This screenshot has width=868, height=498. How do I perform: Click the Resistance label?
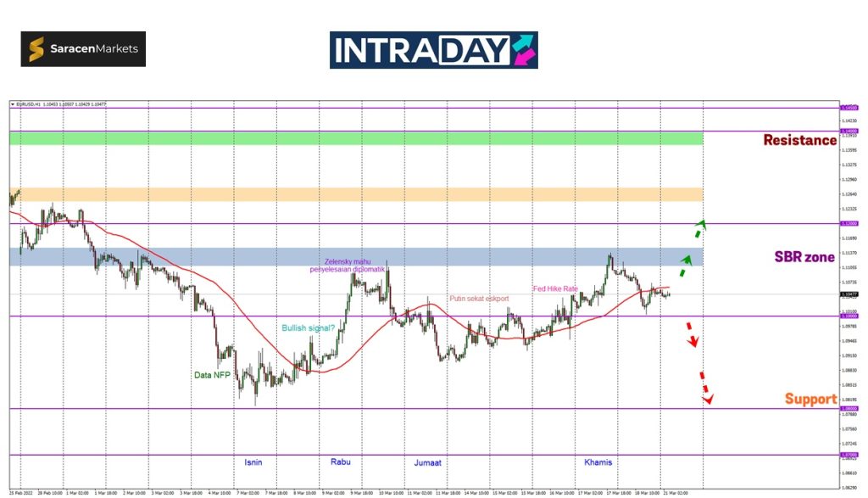pos(799,141)
